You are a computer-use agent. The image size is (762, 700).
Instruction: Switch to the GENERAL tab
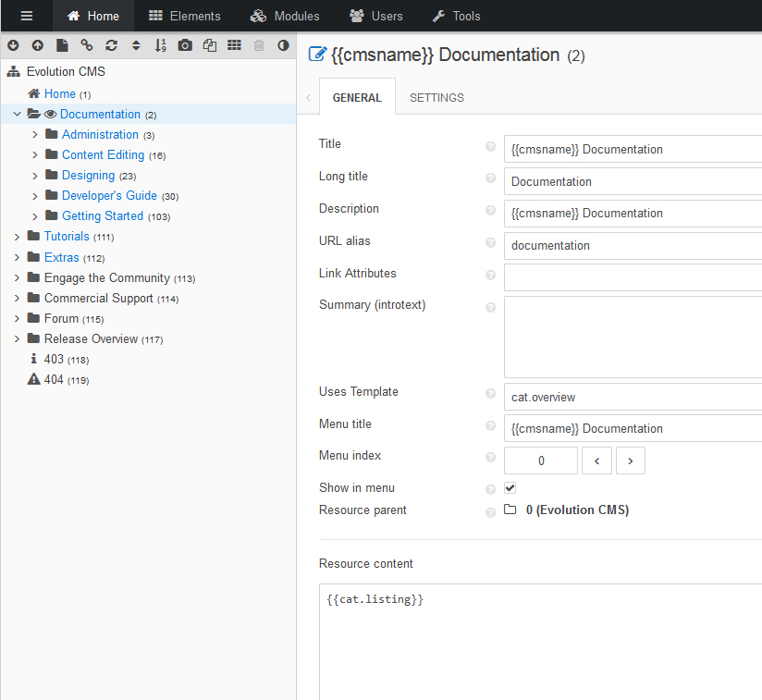[x=357, y=97]
